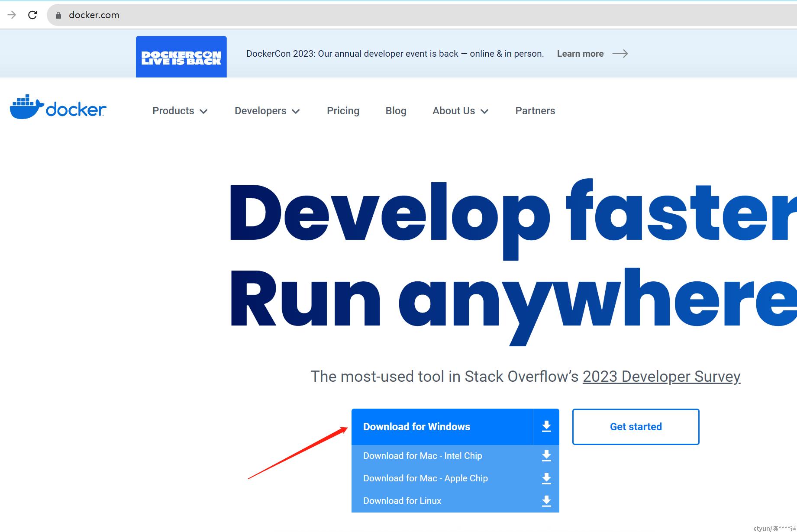The width and height of the screenshot is (797, 532).
Task: Click the Get started button
Action: (636, 427)
